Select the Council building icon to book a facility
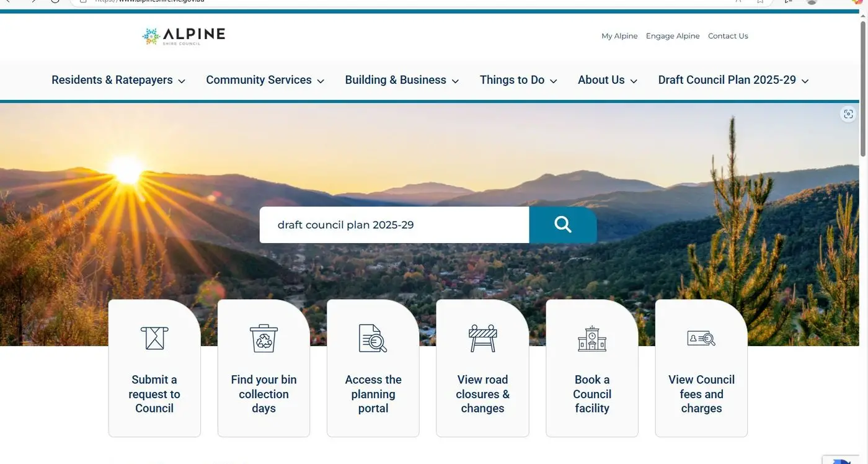Screen dimensions: 868x464 pyautogui.click(x=591, y=338)
